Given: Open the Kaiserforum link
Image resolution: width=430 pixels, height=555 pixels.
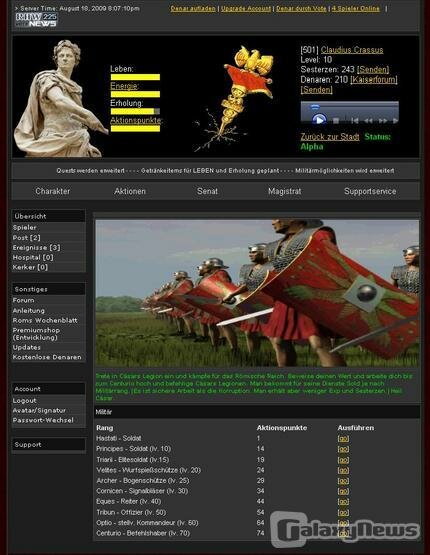Looking at the screenshot, I should [x=374, y=79].
